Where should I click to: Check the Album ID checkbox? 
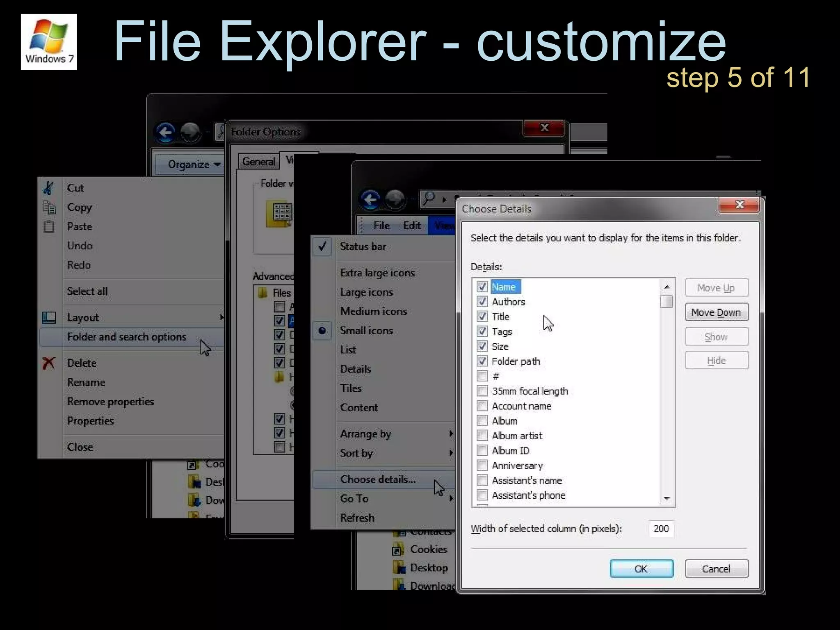click(482, 450)
